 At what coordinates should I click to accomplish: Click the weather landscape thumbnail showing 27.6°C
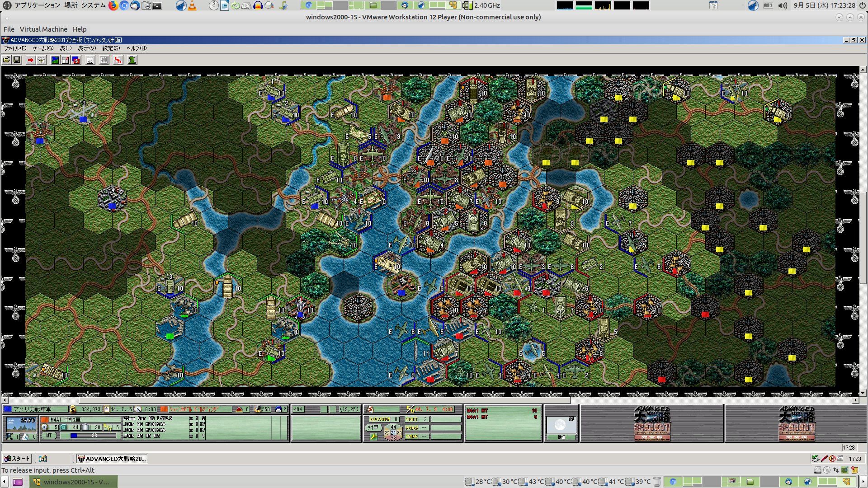(21, 425)
